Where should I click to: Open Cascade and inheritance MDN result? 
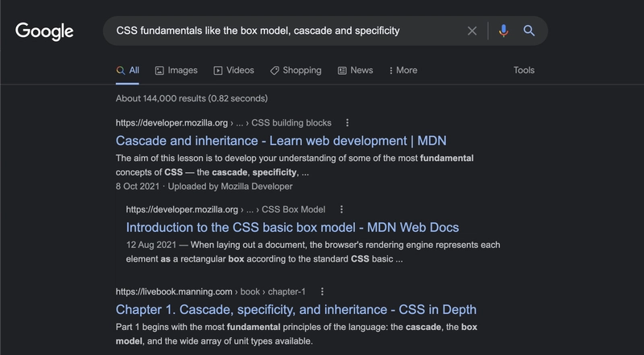[x=281, y=141]
